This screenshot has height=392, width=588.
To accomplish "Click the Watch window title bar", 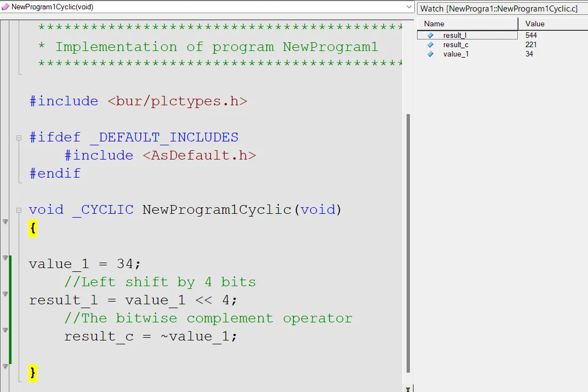I will point(503,9).
